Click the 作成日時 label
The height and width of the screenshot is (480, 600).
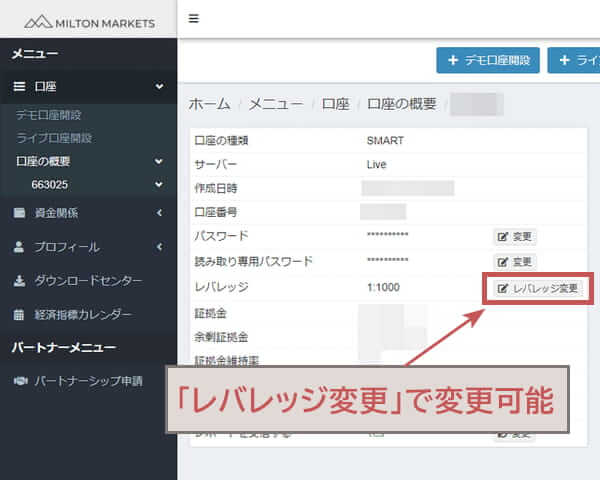[216, 188]
